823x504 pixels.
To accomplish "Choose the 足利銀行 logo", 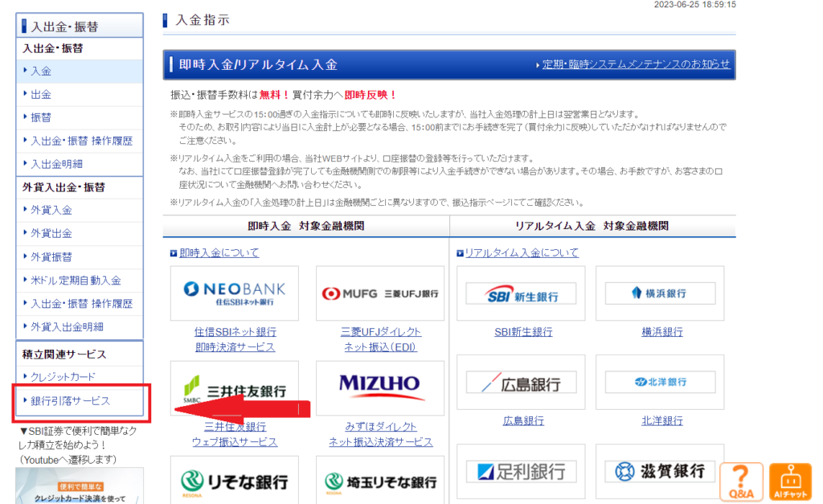I will point(521,472).
